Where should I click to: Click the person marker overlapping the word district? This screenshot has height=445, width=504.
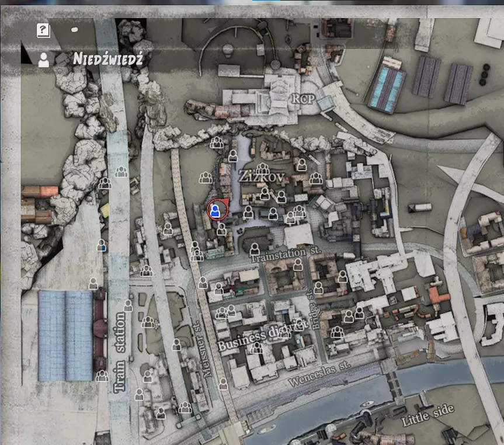(x=300, y=325)
